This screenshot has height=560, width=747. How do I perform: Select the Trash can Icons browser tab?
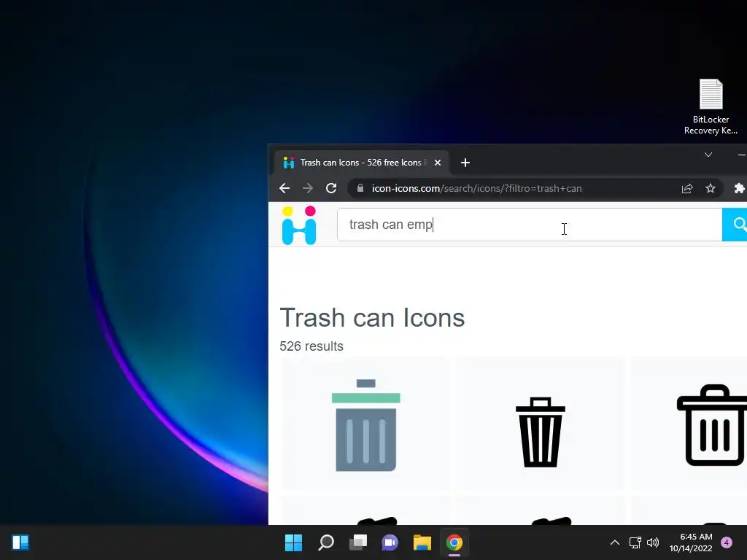pos(361,163)
